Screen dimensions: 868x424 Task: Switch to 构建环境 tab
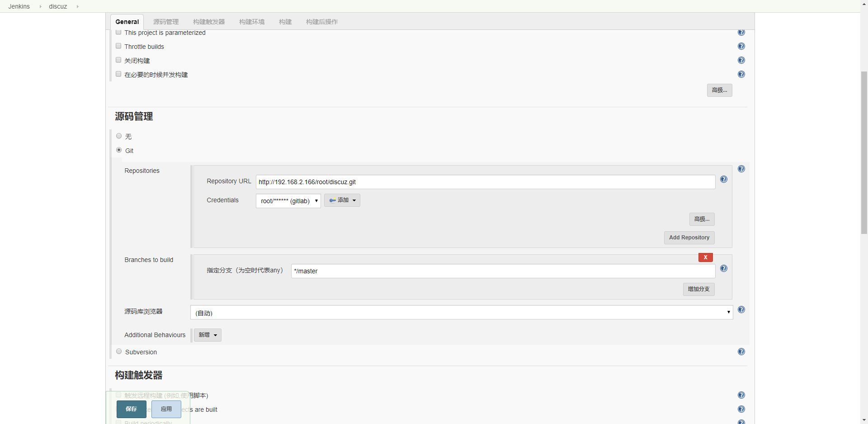pyautogui.click(x=252, y=22)
